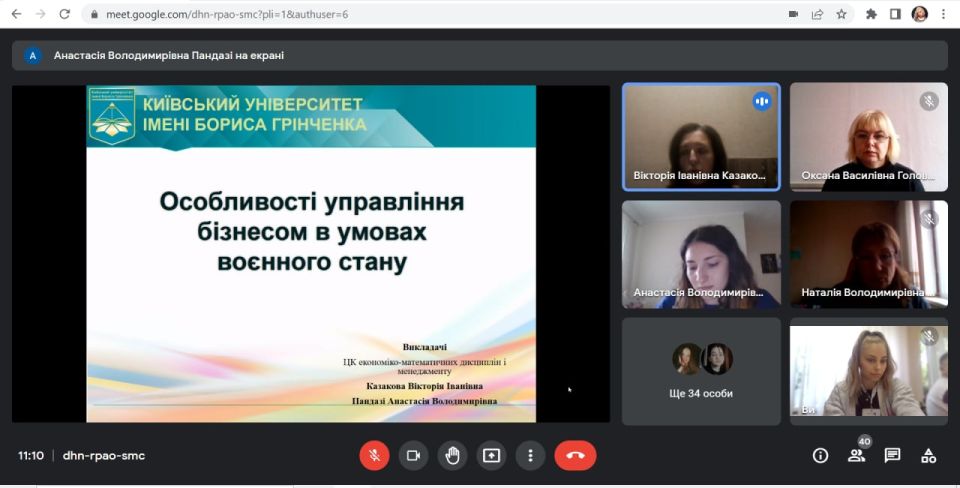
Task: Click 'КИЇВСЬКИЙ УНІВЕРСИТЕТ' header text on slide
Action: [253, 104]
